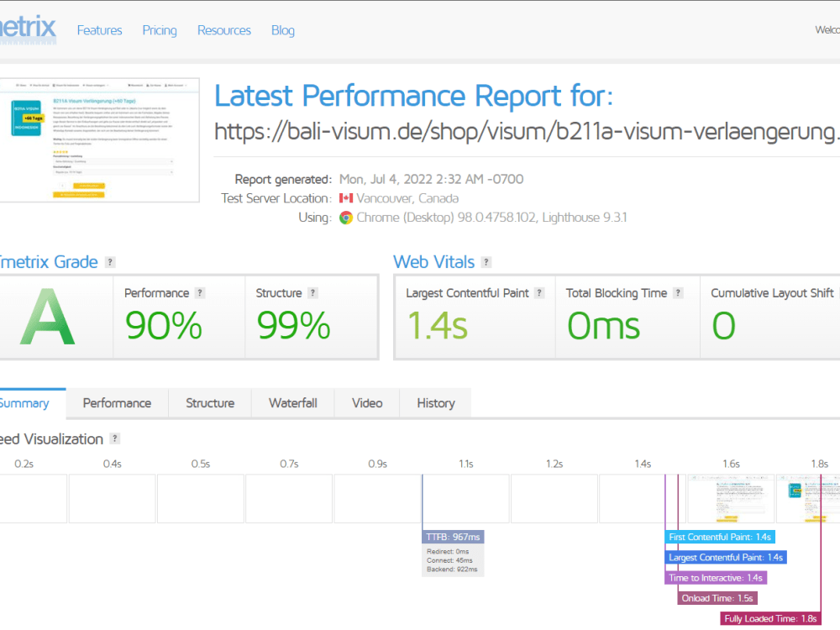Image resolution: width=840 pixels, height=630 pixels.
Task: Click the GTmetrix logo
Action: (x=28, y=29)
